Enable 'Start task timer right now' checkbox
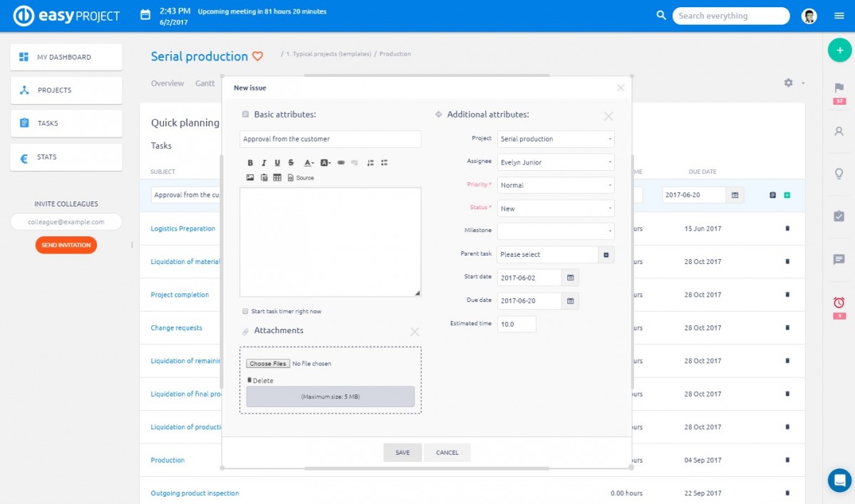Image resolution: width=855 pixels, height=504 pixels. click(x=246, y=312)
